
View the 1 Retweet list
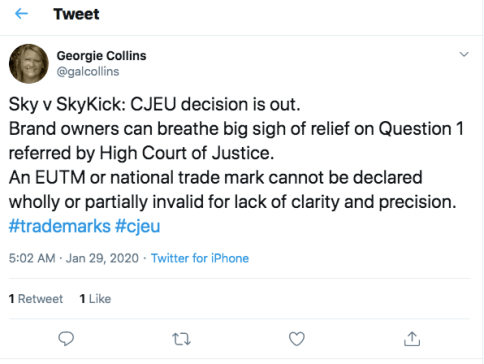click(36, 299)
